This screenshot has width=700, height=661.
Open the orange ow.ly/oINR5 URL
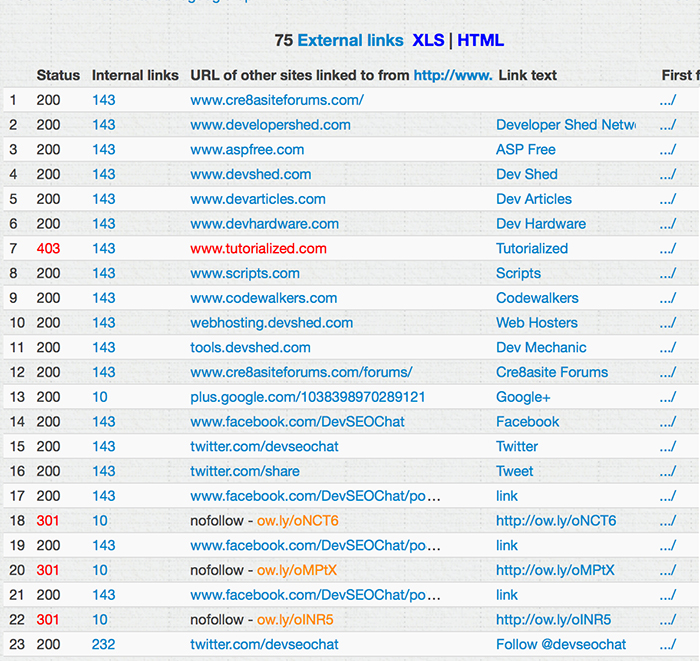point(296,620)
